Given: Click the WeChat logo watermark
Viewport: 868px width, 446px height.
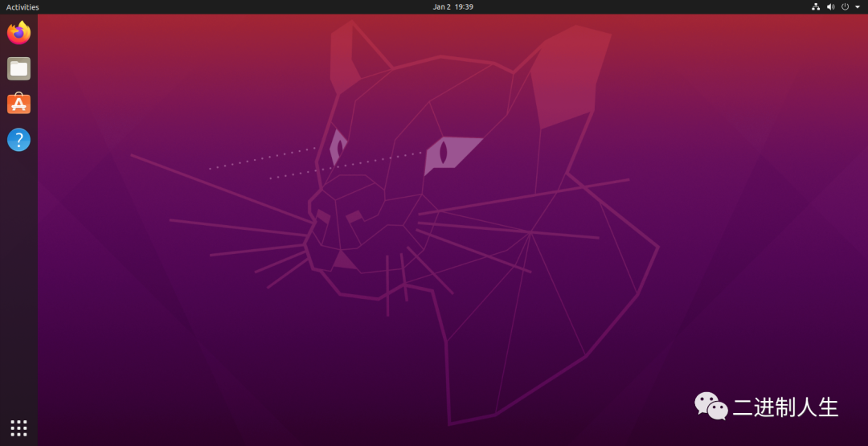Looking at the screenshot, I should 711,407.
